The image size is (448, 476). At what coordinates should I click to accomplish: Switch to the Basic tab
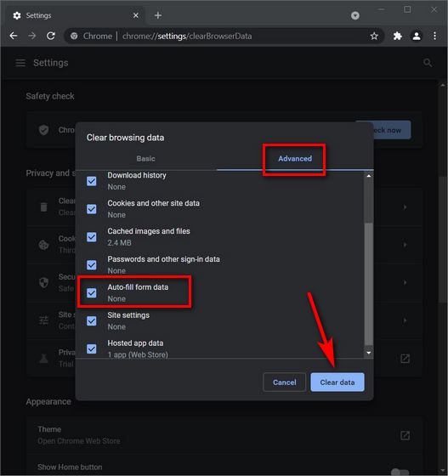145,159
